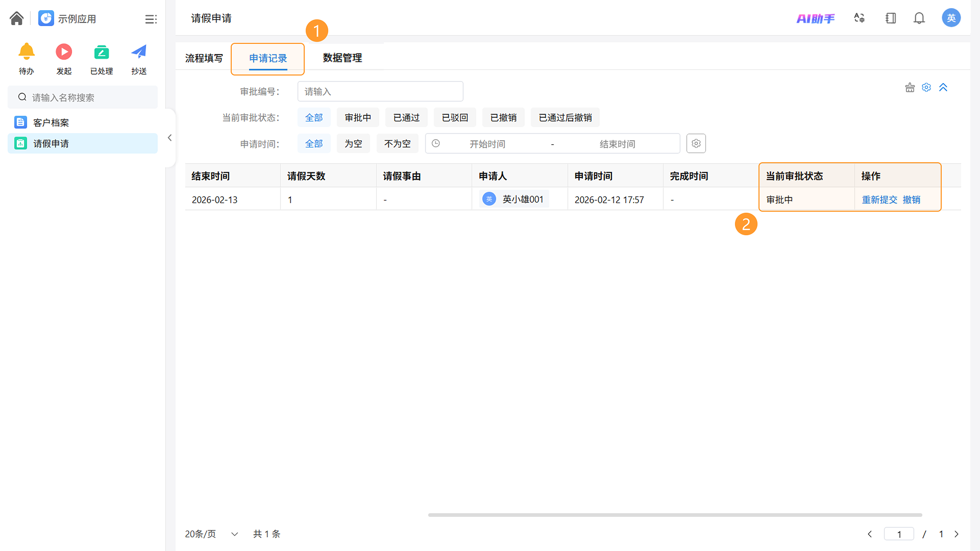Open date range gear settings button

pos(696,143)
